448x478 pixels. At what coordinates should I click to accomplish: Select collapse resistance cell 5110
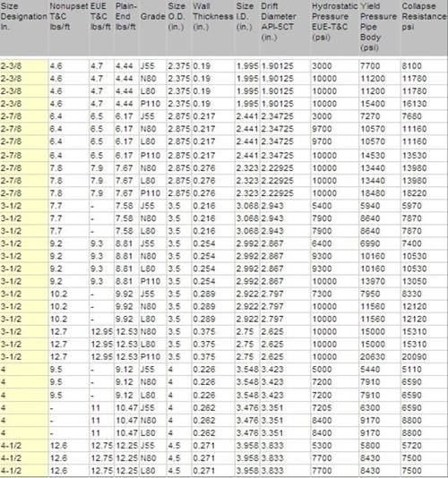pos(412,370)
